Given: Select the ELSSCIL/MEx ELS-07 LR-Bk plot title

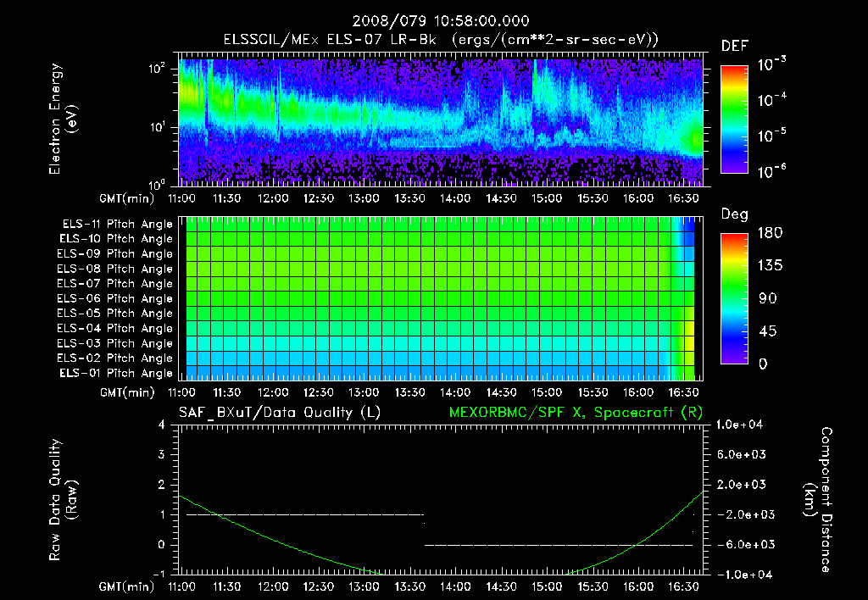Looking at the screenshot, I should tap(441, 40).
